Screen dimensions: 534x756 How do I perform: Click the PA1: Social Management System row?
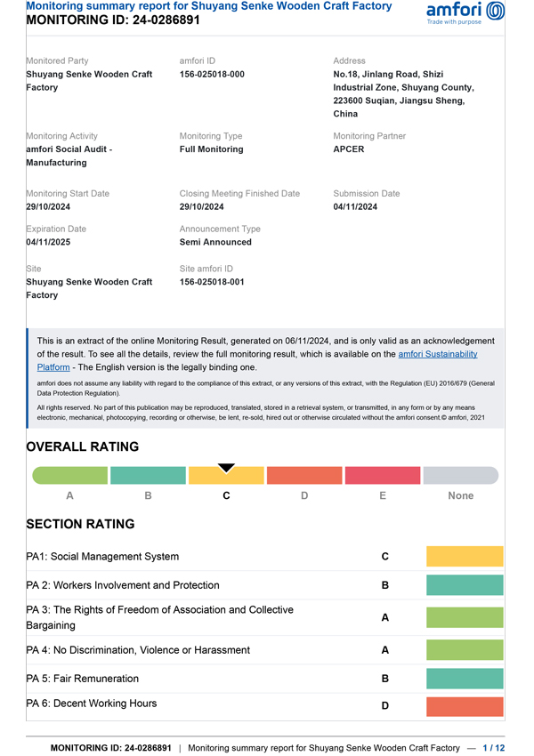pos(102,557)
